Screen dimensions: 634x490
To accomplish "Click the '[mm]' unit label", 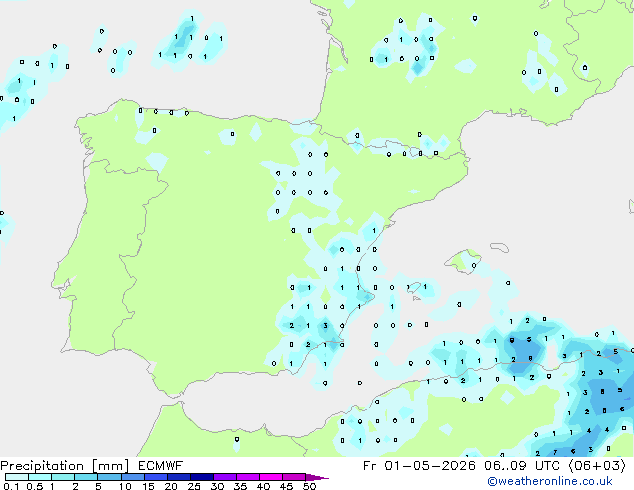I will click(110, 466).
